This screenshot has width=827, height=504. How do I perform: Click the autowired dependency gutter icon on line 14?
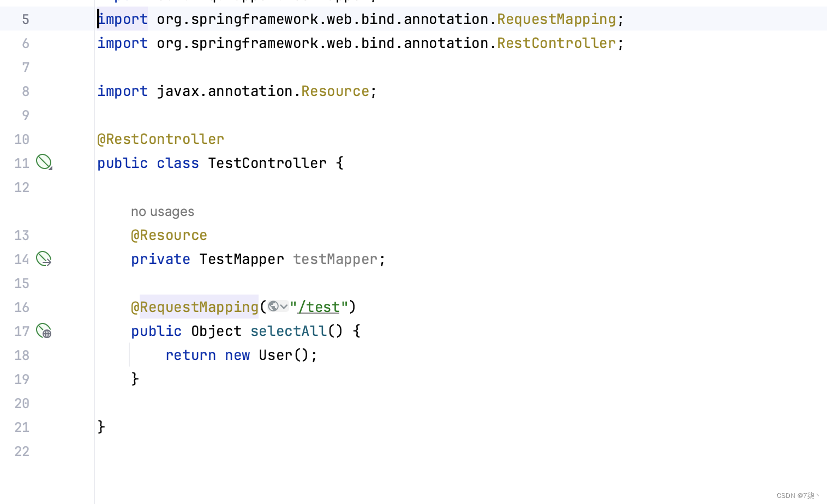coord(44,259)
